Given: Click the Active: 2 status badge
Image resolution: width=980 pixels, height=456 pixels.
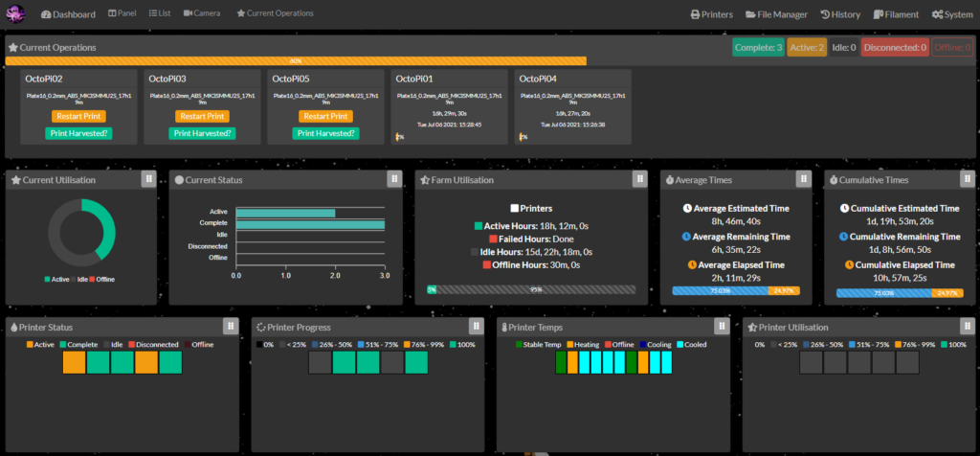Looking at the screenshot, I should coord(806,47).
